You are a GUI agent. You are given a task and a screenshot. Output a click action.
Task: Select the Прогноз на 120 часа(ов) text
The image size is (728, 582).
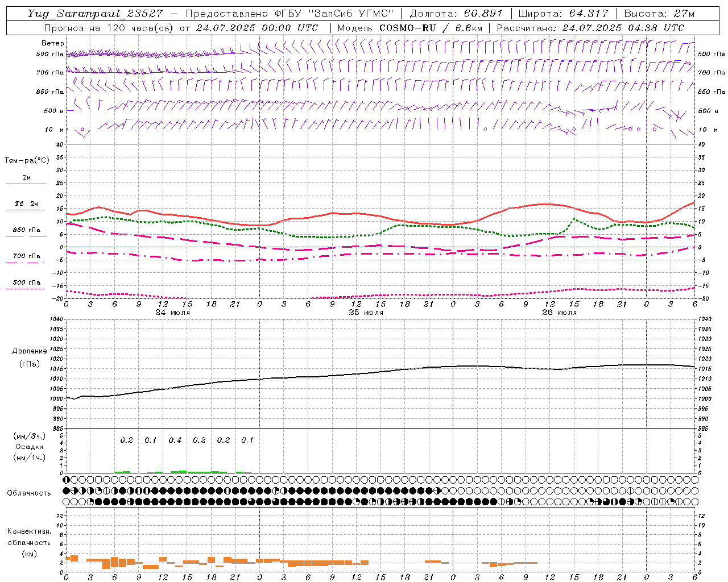click(x=109, y=28)
